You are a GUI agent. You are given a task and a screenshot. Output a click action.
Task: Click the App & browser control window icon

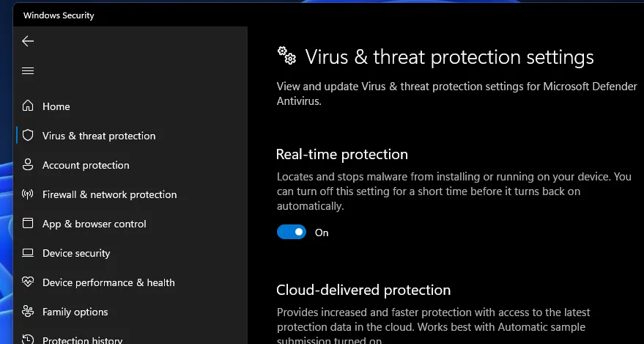(x=28, y=224)
